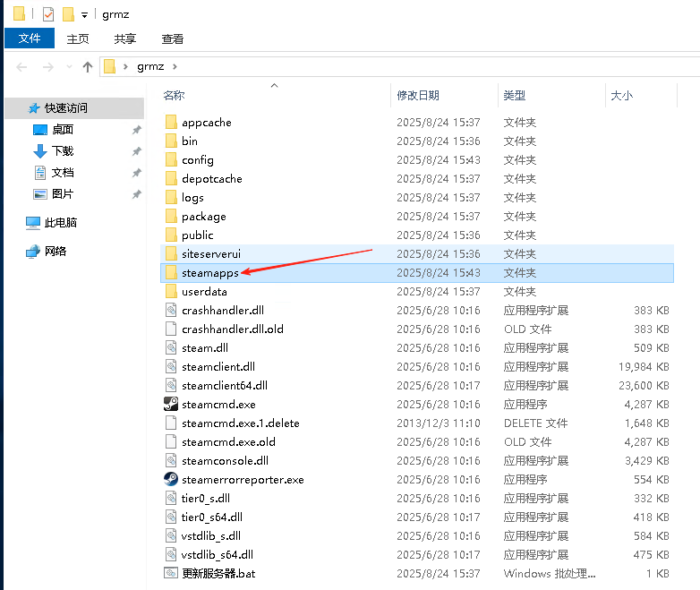700x590 pixels.
Task: Select the userdata folder icon
Action: point(171,291)
